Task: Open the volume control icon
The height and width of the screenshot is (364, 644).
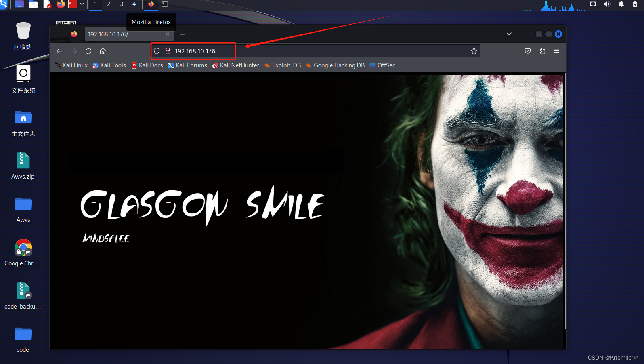Action: (607, 4)
